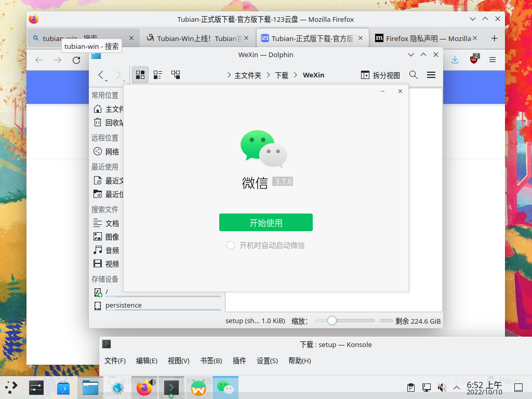Open Dolphin back history dropdown arrow
Screen dimensions: 532x399
[107, 81]
